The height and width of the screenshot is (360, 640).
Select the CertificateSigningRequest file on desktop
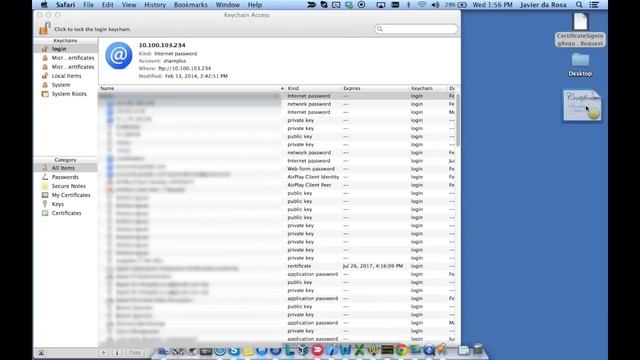click(580, 30)
